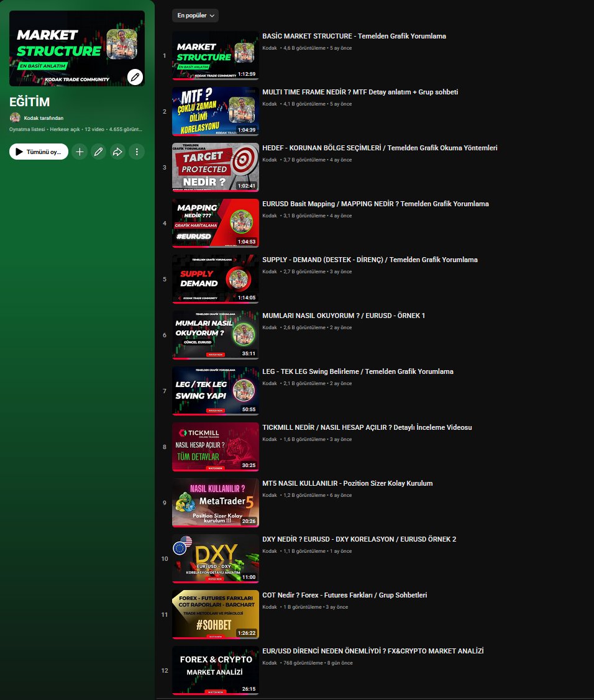Click '768 görüntüleme • 8 gün önce' text
The image size is (594, 700).
(318, 663)
